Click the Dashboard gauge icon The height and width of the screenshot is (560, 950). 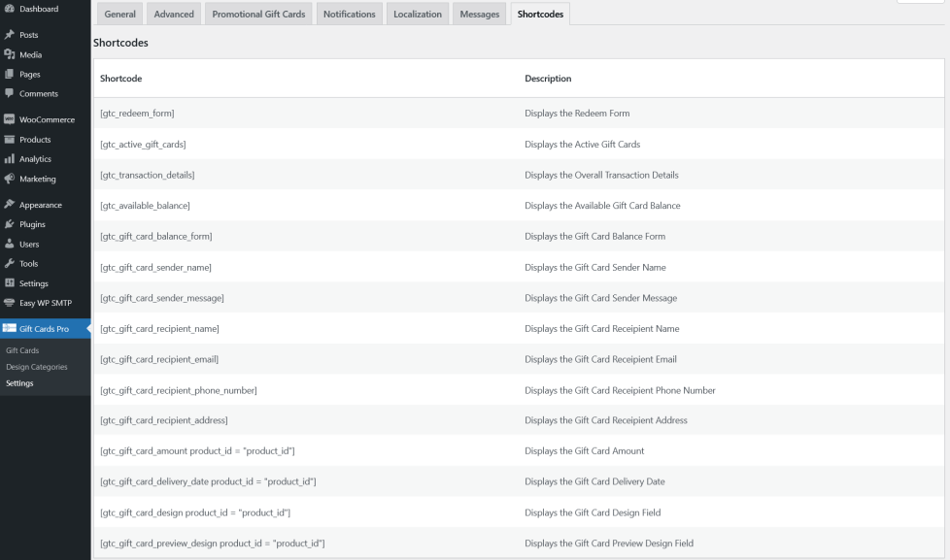(x=9, y=9)
